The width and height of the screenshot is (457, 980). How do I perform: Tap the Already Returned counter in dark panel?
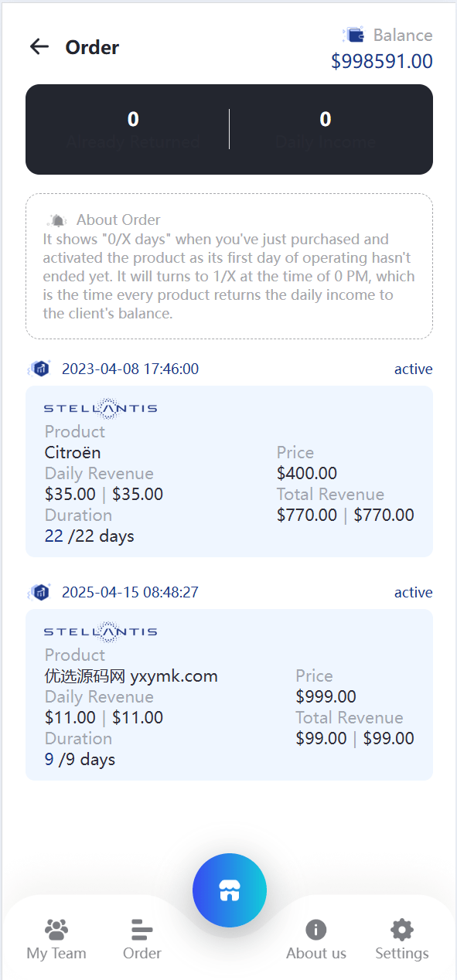[x=133, y=129]
